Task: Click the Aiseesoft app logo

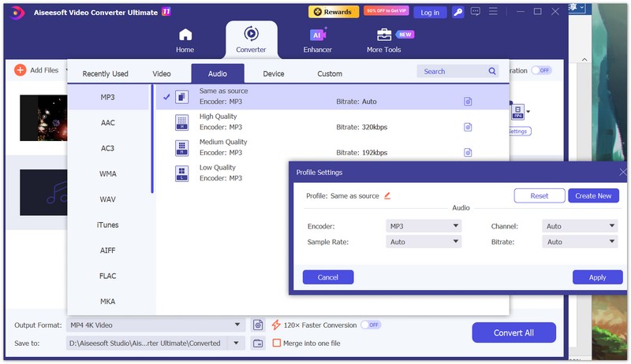Action: pyautogui.click(x=17, y=13)
